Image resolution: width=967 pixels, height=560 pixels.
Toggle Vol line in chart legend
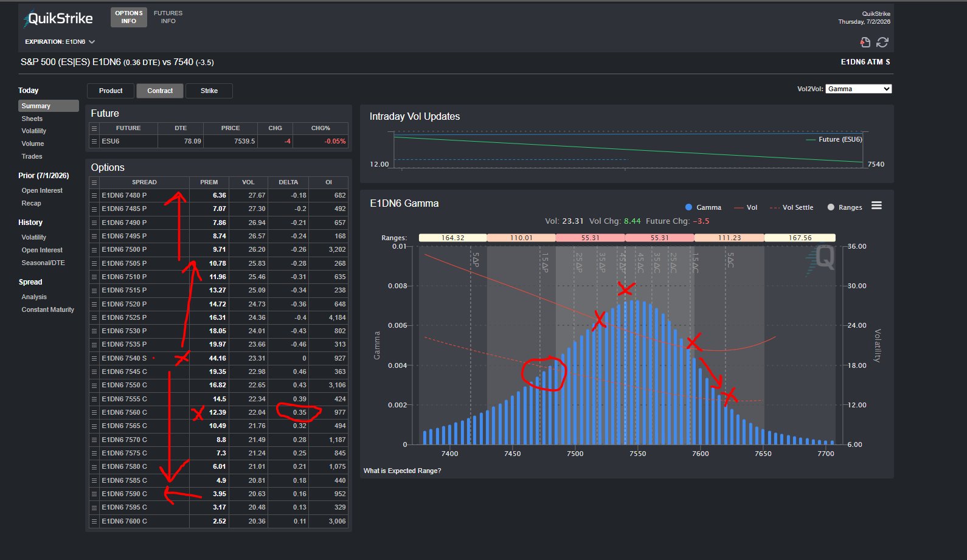coord(746,207)
